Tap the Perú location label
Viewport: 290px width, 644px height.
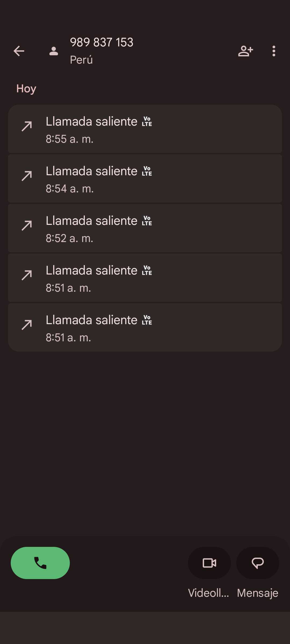pyautogui.click(x=81, y=60)
